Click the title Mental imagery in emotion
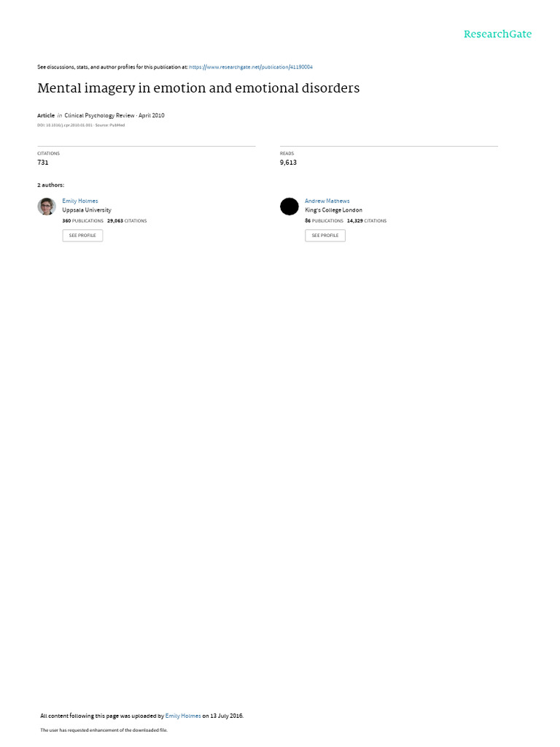560x747 pixels. pyautogui.click(x=198, y=88)
